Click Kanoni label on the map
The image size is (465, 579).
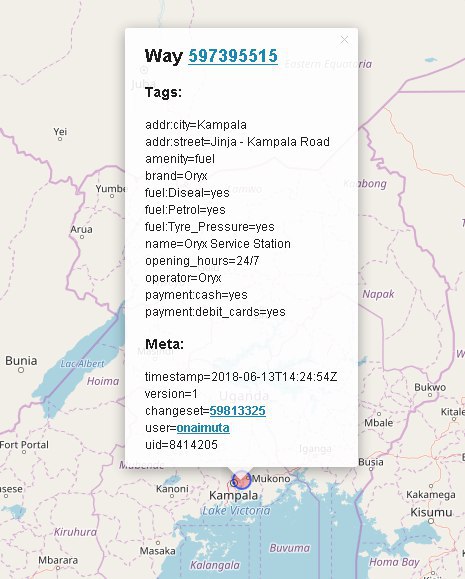172,489
